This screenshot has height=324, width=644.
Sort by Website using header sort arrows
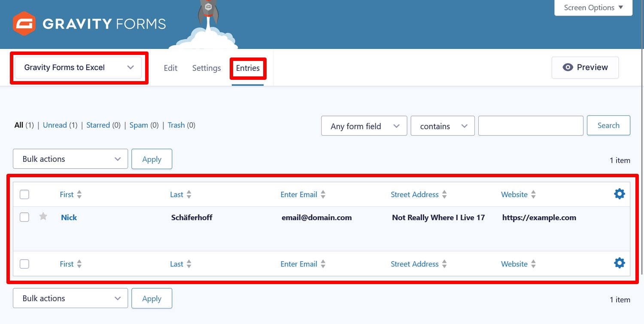point(533,194)
